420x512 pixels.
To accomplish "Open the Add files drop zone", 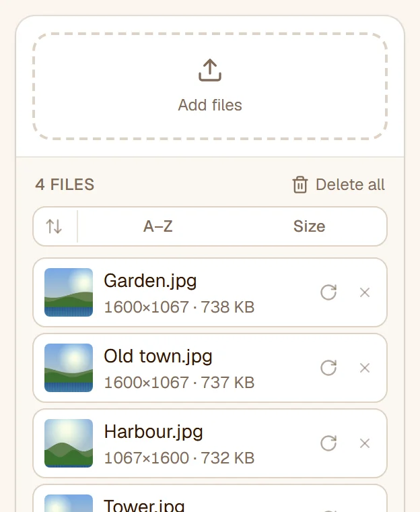I will click(x=210, y=86).
